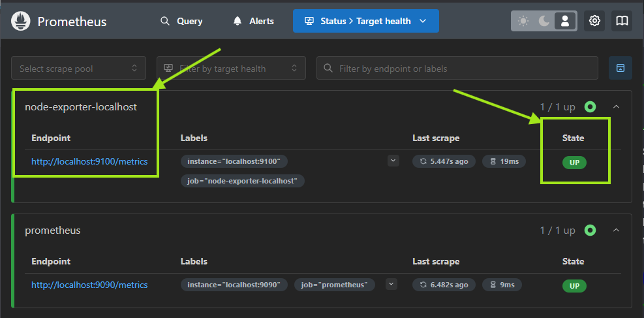644x318 pixels.
Task: Click the Prometheus flame logo
Action: pos(21,21)
